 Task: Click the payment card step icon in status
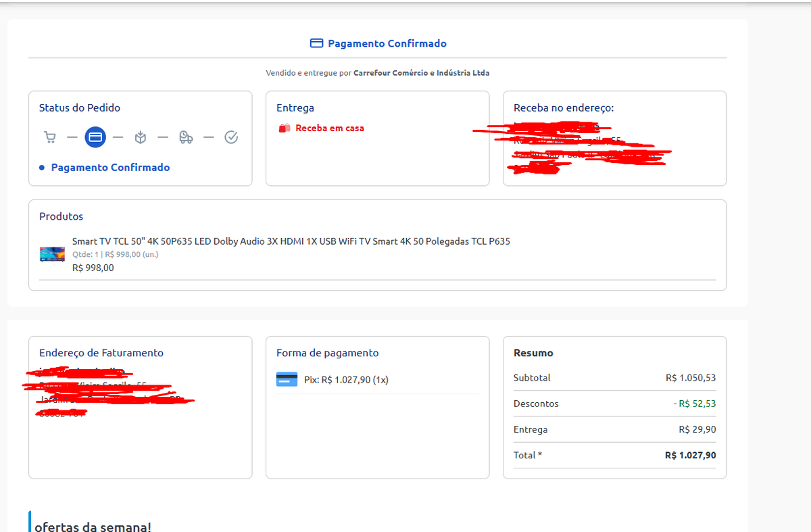pyautogui.click(x=95, y=137)
